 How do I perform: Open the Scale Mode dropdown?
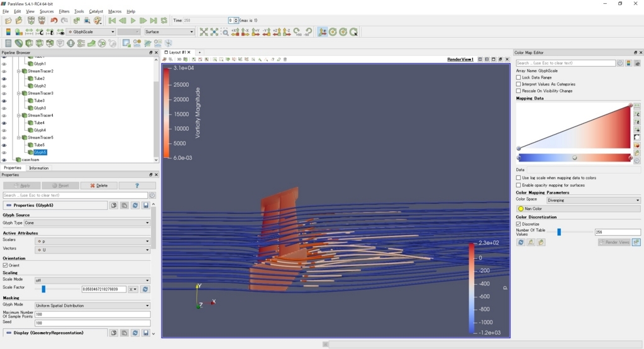pos(92,280)
